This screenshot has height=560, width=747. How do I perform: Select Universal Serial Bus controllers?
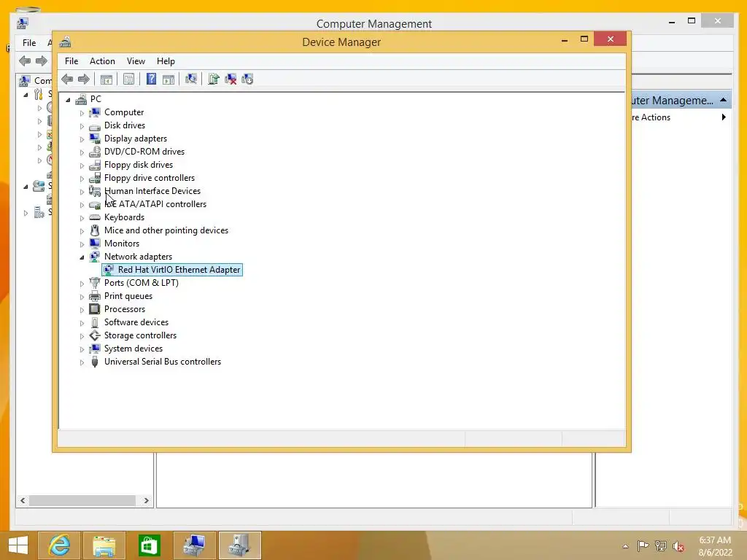click(163, 362)
